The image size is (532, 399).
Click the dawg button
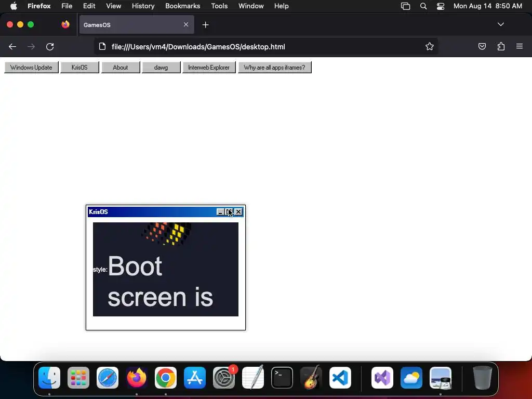pos(161,67)
